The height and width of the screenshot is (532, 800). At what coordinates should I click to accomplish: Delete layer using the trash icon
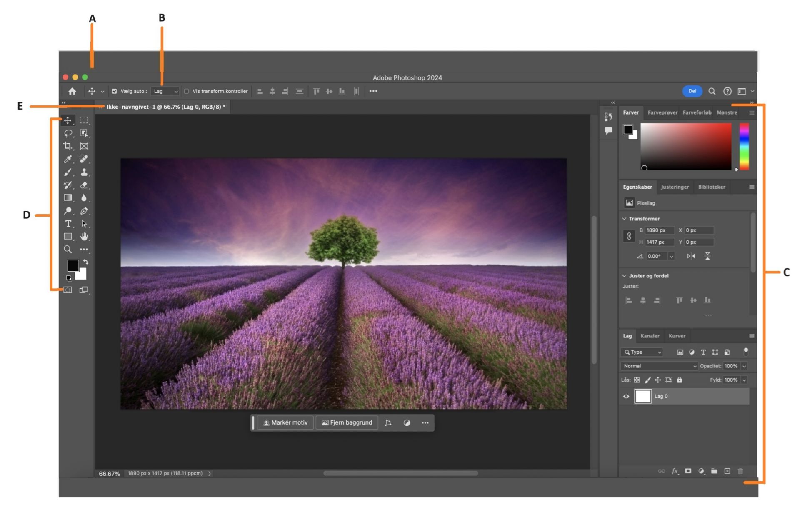[741, 471]
